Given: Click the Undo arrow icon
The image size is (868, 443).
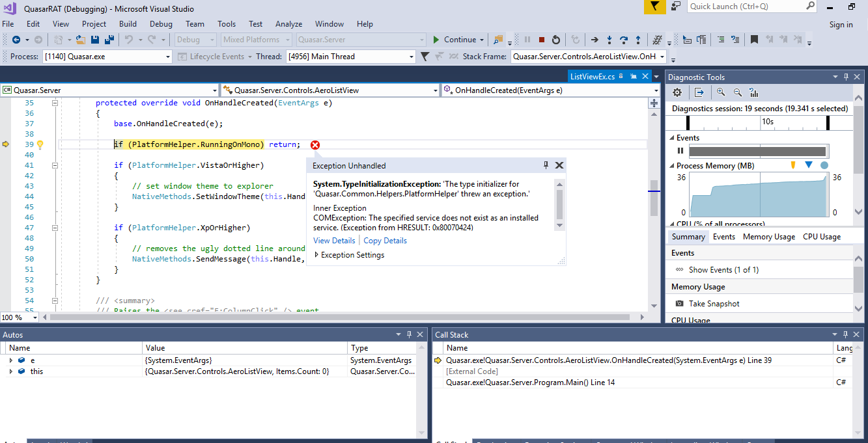Looking at the screenshot, I should coord(129,40).
